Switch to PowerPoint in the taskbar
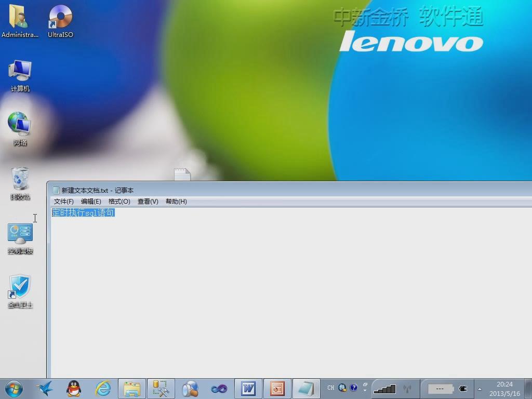Viewport: 532px width, 399px height. pyautogui.click(x=277, y=389)
